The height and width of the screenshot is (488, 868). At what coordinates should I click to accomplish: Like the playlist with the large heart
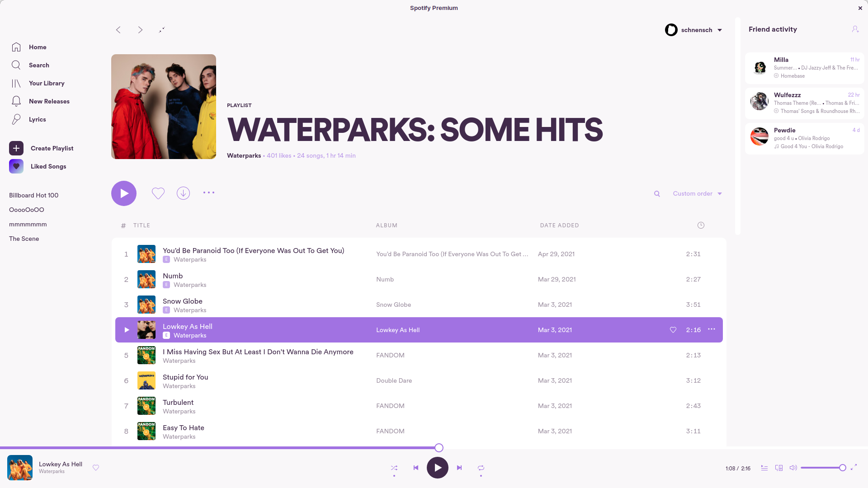[x=158, y=193]
